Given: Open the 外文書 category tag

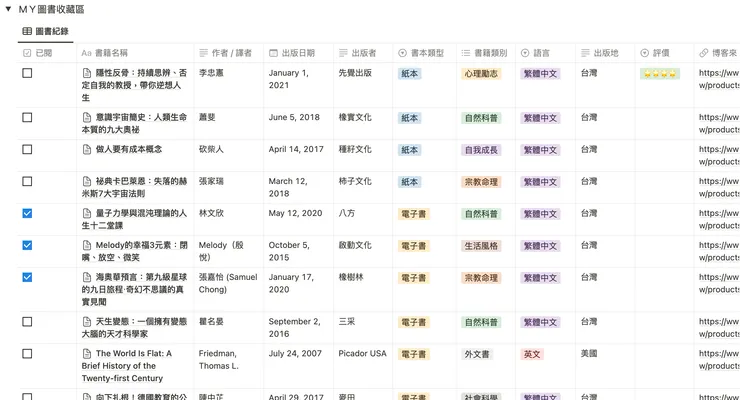Looking at the screenshot, I should click(x=477, y=354).
